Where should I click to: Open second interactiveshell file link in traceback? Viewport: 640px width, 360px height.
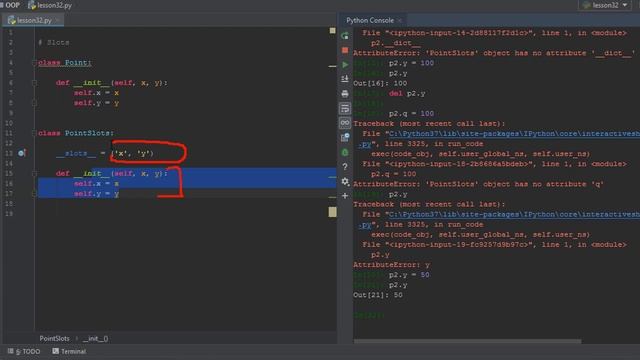point(514,214)
